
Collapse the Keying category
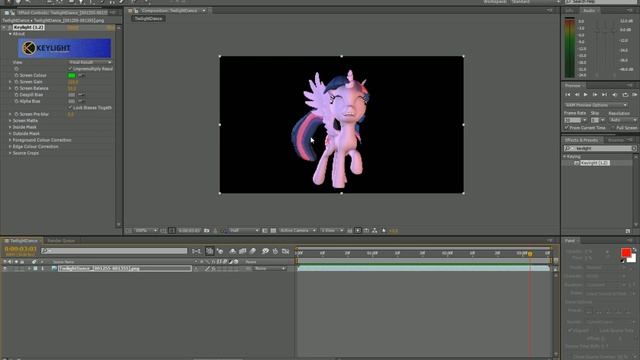click(x=565, y=156)
